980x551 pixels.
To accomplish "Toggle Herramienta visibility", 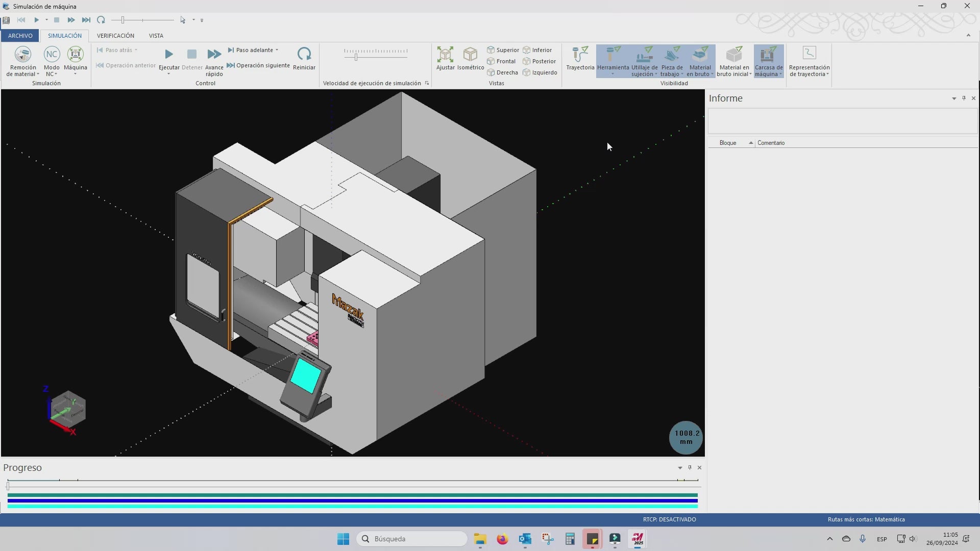I will (613, 55).
